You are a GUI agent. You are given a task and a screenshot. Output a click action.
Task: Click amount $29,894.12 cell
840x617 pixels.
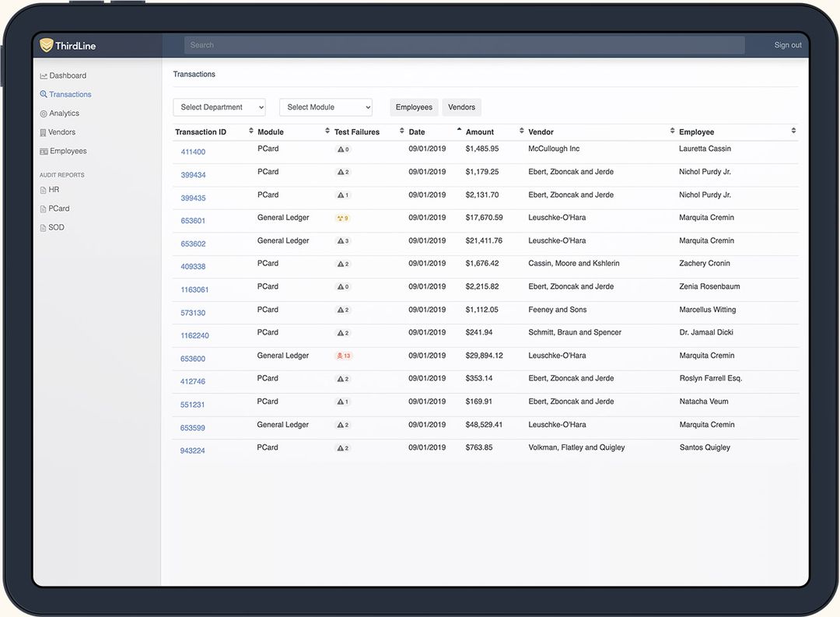485,356
